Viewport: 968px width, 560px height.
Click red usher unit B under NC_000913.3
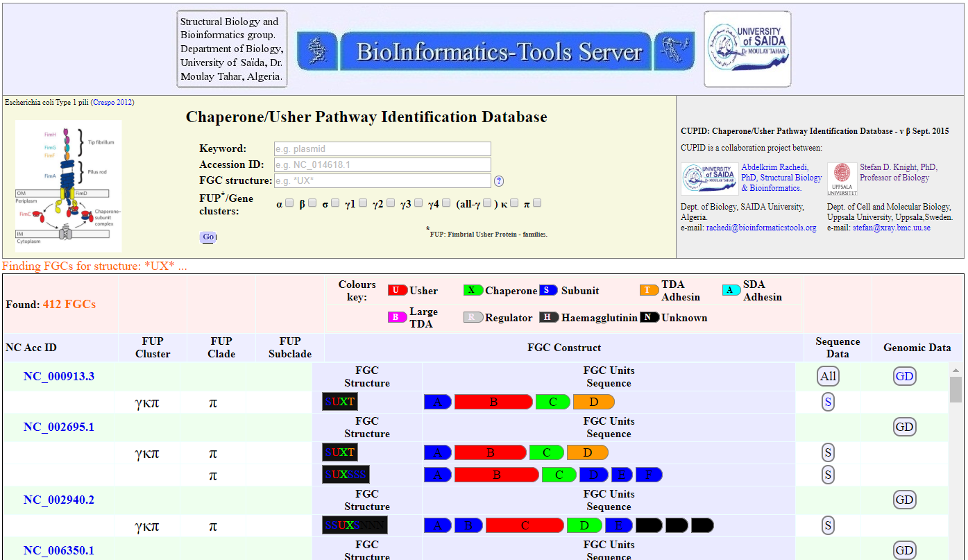tap(493, 402)
